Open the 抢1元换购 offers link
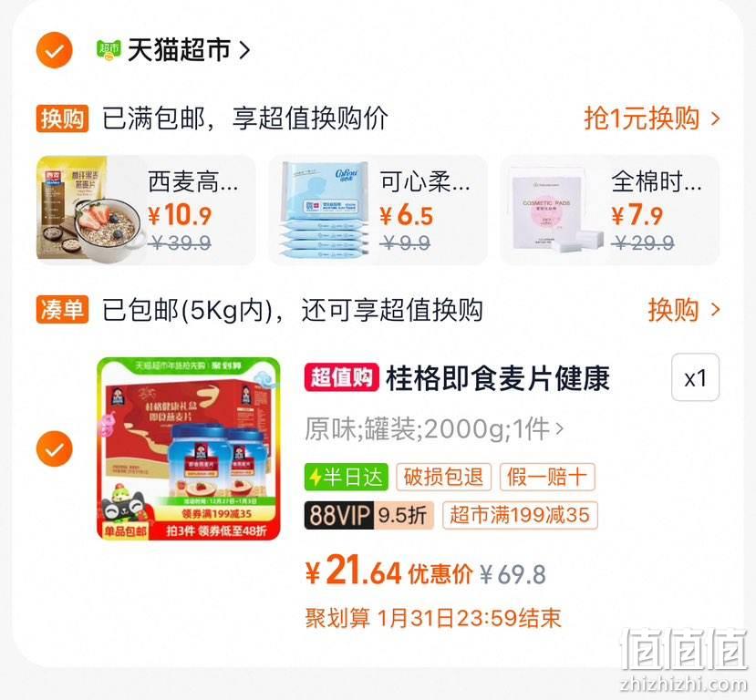The height and width of the screenshot is (700, 756). [652, 118]
